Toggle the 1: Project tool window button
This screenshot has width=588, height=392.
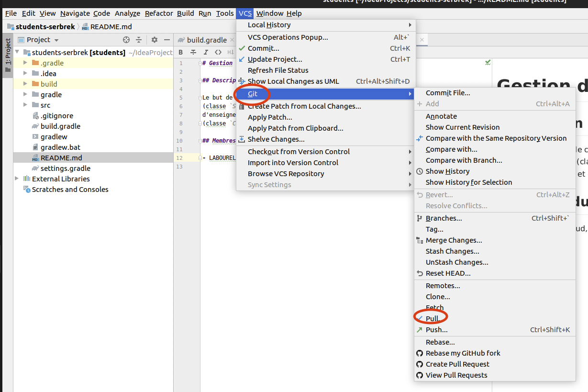[8, 55]
